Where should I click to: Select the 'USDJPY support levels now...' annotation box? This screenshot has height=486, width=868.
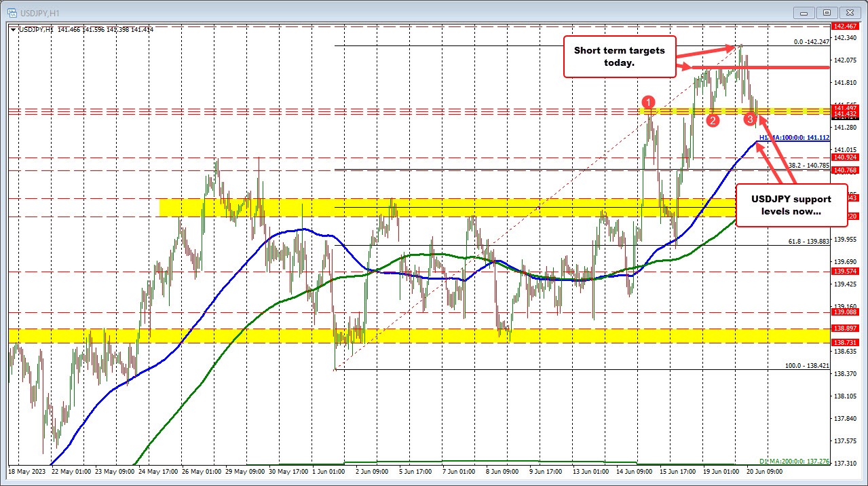point(790,205)
